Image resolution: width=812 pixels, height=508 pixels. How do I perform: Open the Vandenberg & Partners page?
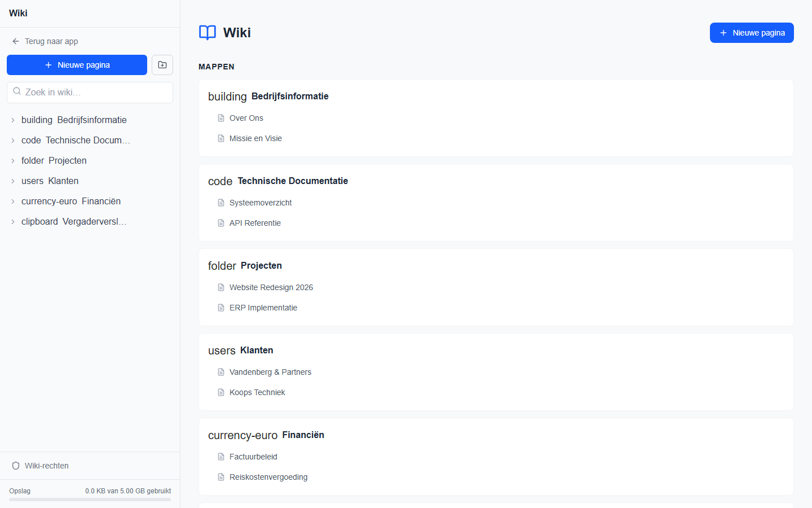(x=270, y=372)
